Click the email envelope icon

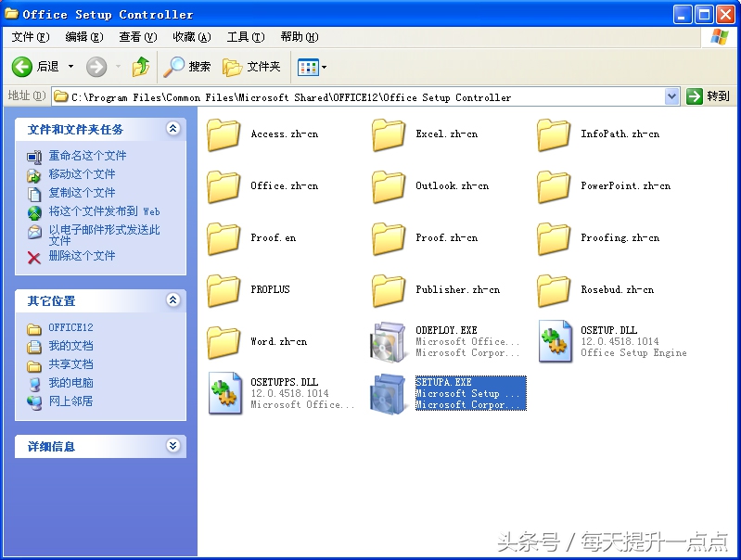tap(34, 232)
